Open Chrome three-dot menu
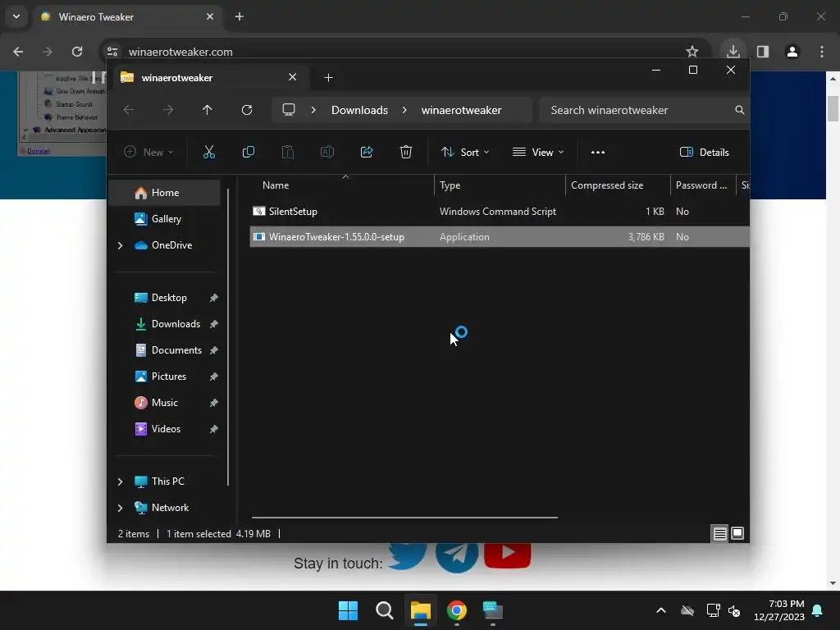Screen dimensions: 840x630 click(822, 52)
